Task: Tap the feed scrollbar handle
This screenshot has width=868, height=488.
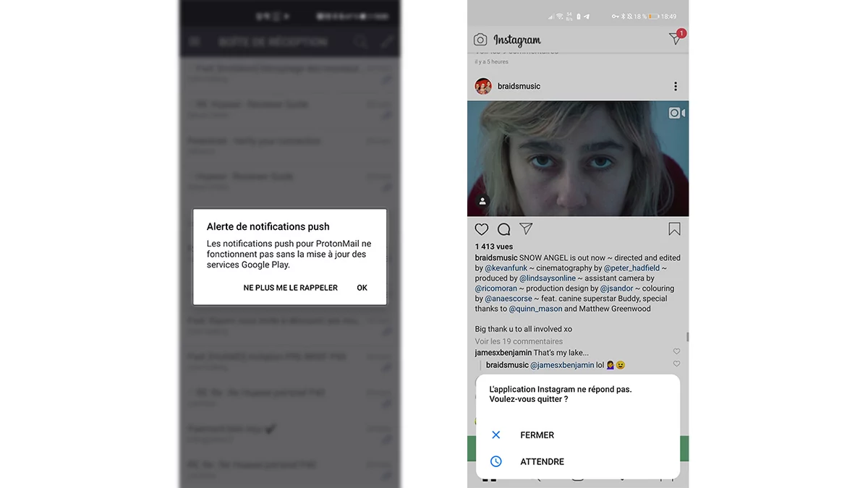Action: [x=687, y=337]
